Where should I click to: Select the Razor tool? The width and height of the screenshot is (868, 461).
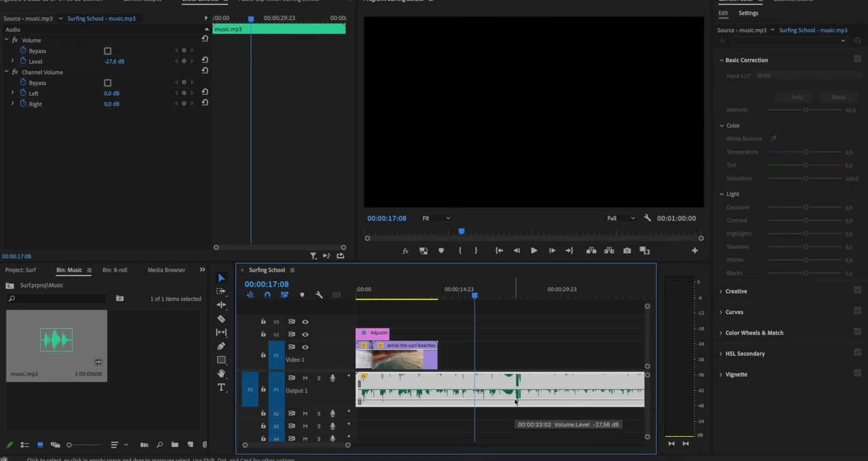click(x=222, y=319)
